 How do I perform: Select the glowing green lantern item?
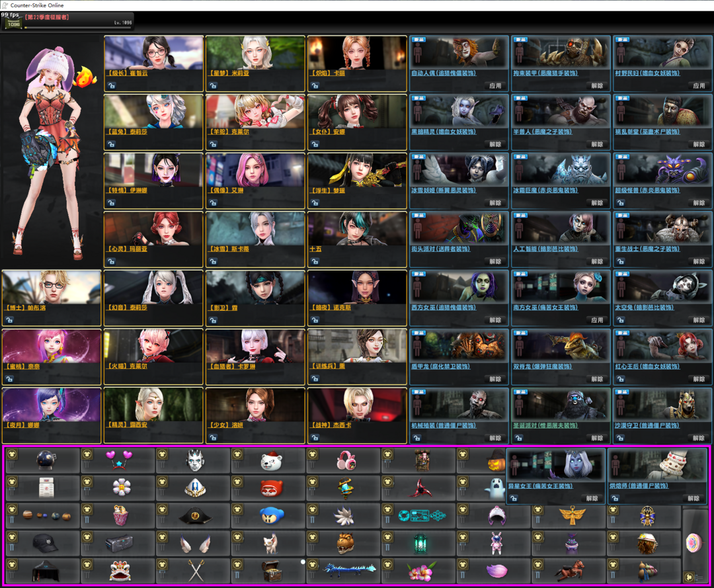tap(420, 543)
